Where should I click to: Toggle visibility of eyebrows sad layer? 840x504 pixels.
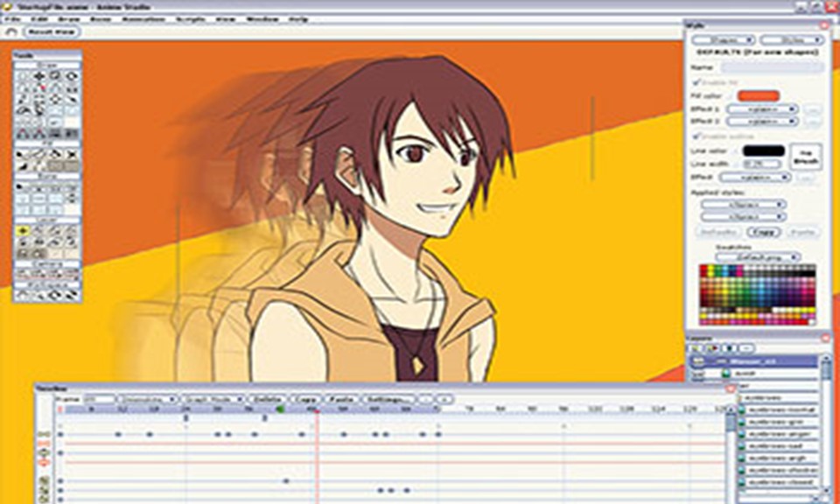coord(742,446)
